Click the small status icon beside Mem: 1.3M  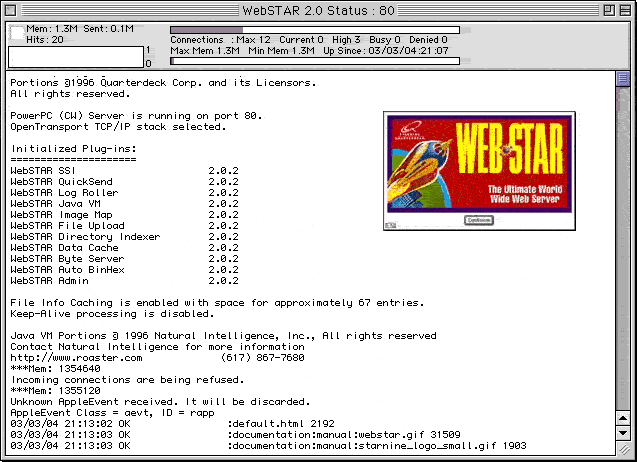click(x=17, y=33)
